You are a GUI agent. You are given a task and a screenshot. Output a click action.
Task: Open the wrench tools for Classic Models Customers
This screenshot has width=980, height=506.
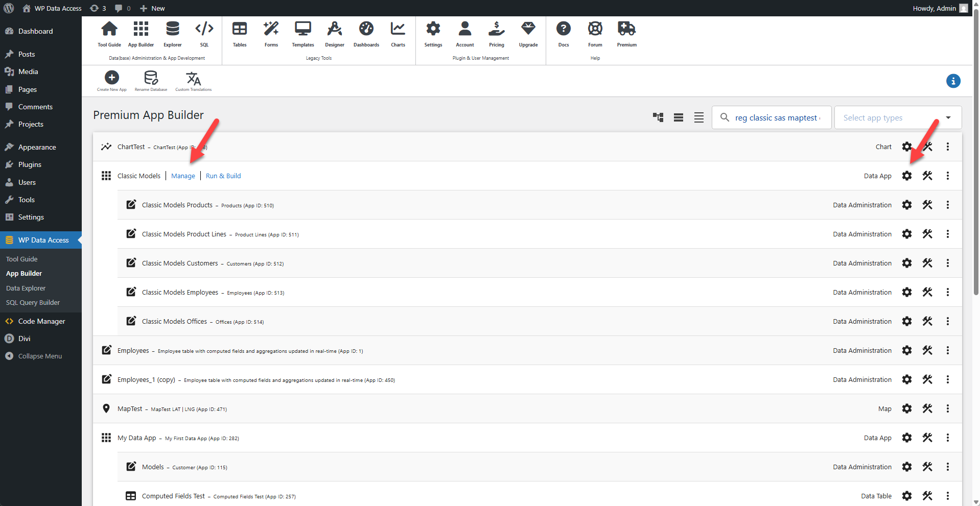pyautogui.click(x=927, y=263)
